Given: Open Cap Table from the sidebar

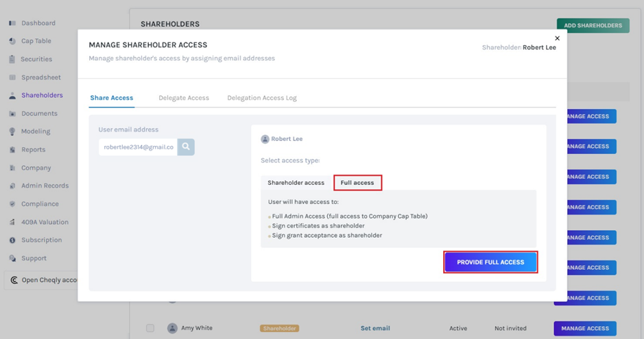Looking at the screenshot, I should point(36,41).
